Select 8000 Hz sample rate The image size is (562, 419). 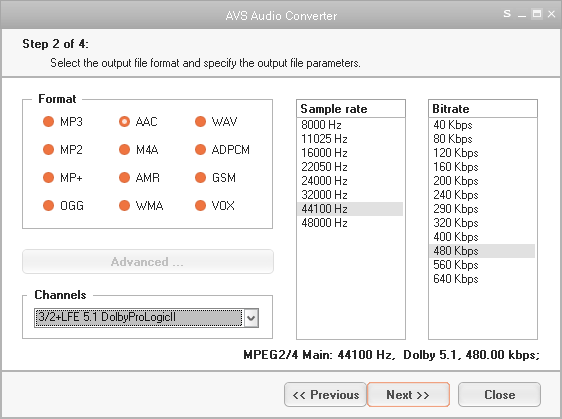(x=350, y=125)
